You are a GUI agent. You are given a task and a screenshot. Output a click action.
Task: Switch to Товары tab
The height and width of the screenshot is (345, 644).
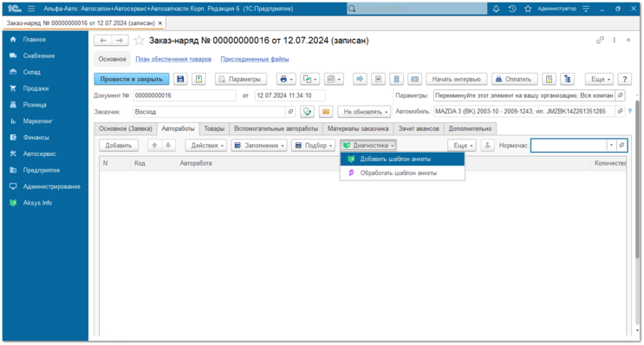coord(214,129)
